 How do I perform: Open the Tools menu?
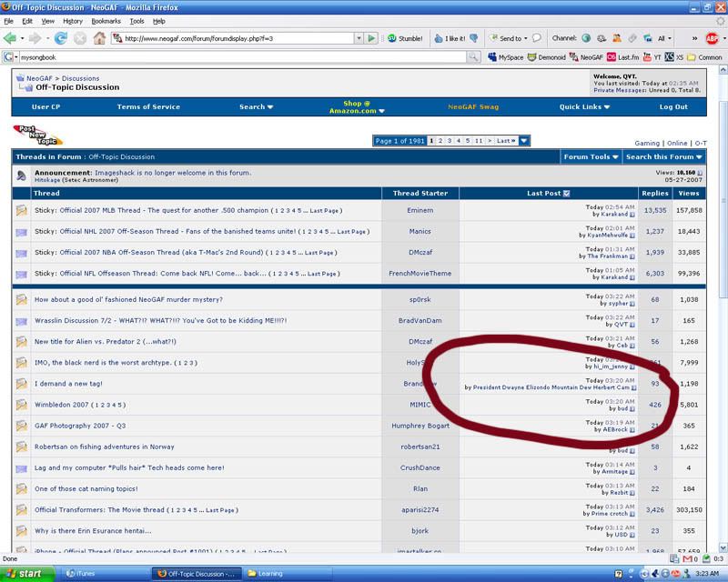136,21
